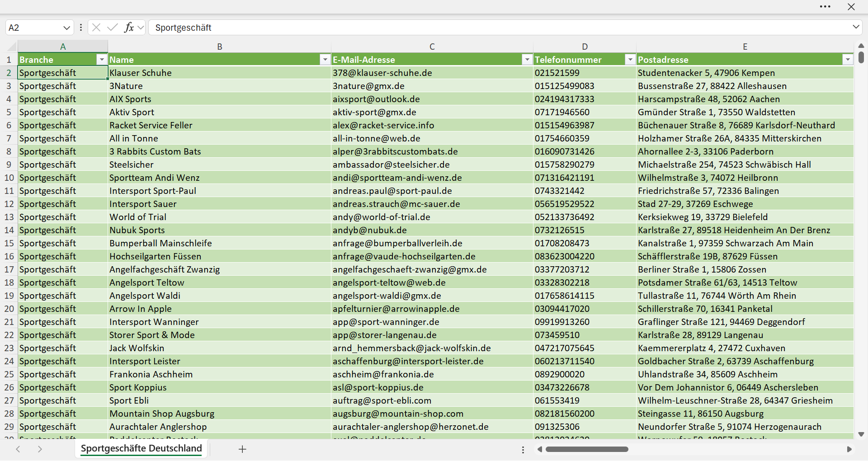Select column E header
The width and height of the screenshot is (868, 461).
click(x=745, y=47)
